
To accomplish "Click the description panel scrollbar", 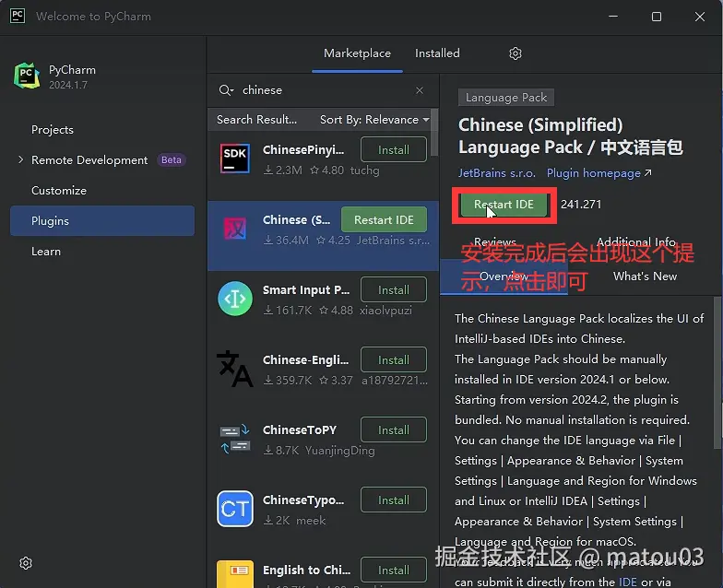I will (717, 372).
